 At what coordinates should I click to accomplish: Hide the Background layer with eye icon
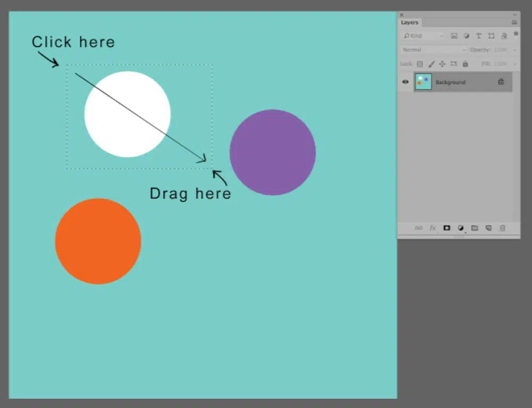(405, 82)
